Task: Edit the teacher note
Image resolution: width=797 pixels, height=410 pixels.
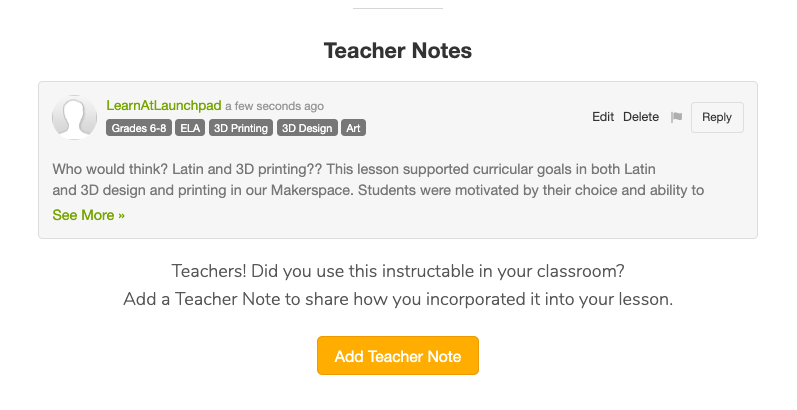Action: (x=603, y=117)
